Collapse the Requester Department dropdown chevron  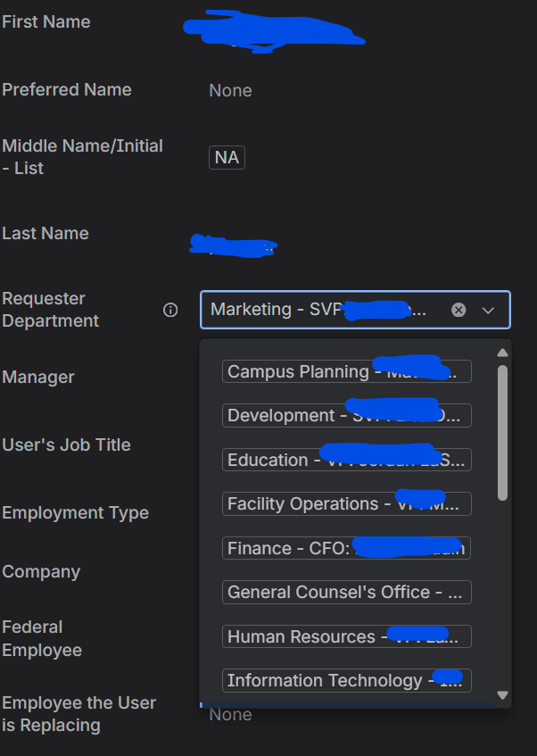pos(488,311)
